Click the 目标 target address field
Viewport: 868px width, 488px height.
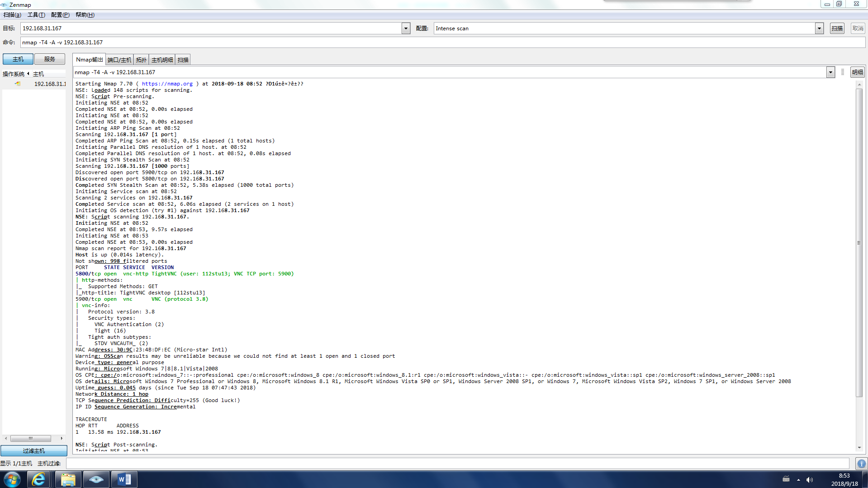click(211, 28)
